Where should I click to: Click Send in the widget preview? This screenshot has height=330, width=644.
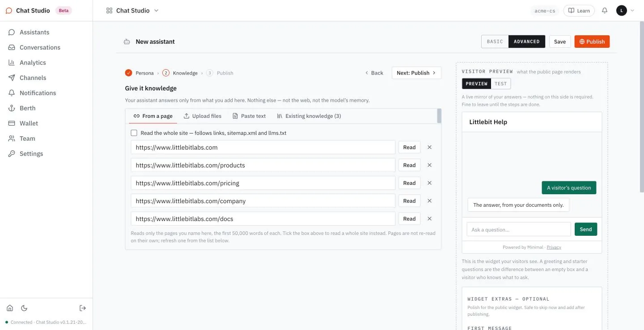tap(586, 229)
